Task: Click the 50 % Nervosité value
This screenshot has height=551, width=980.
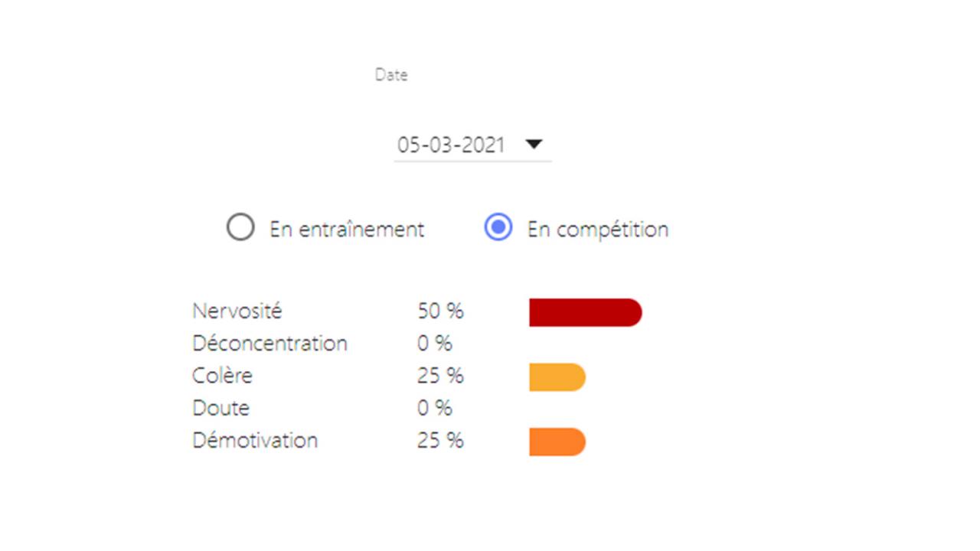Action: 440,311
